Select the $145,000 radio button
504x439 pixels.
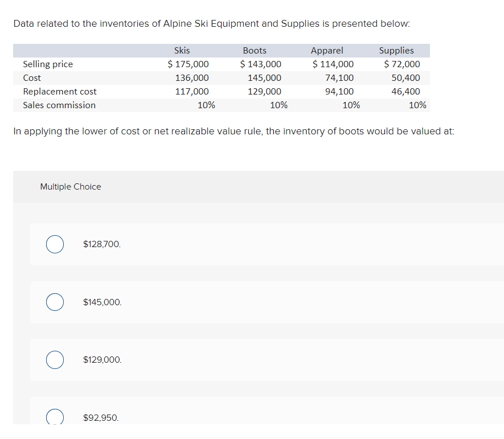[55, 302]
